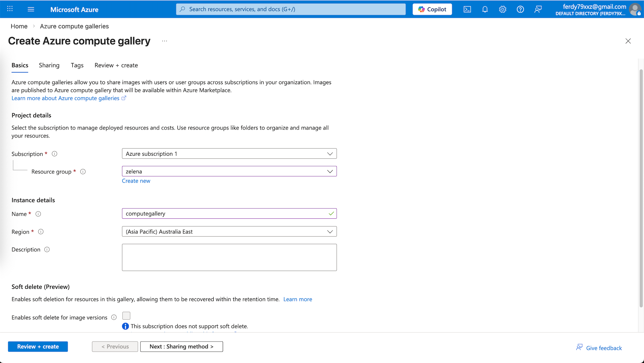Image resolution: width=644 pixels, height=363 pixels.
Task: Click Create new resource group link
Action: point(136,181)
